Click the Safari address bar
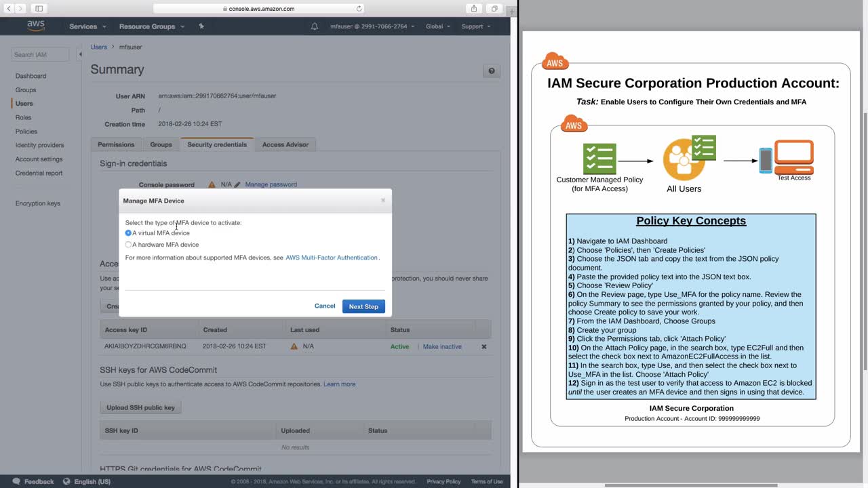This screenshot has height=488, width=868. pyautogui.click(x=258, y=9)
